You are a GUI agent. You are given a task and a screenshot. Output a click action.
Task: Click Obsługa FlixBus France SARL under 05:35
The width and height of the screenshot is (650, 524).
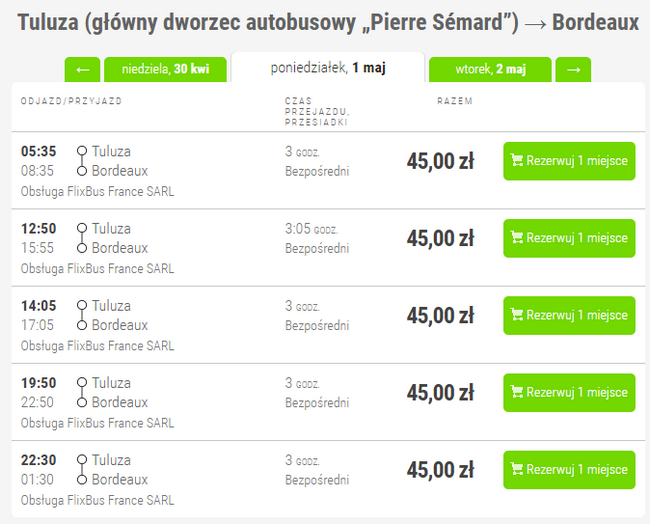pyautogui.click(x=97, y=192)
